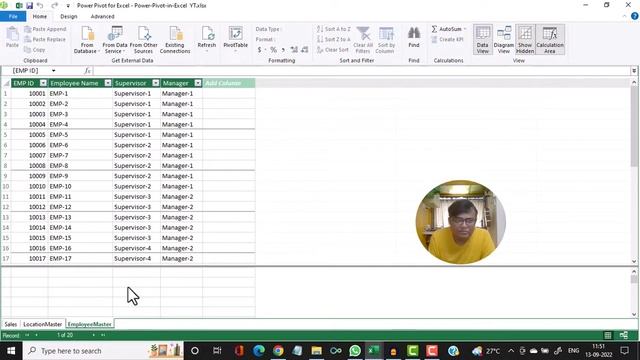Toggle Calculation Area button
Viewport: 640px width, 360px height.
pos(550,40)
